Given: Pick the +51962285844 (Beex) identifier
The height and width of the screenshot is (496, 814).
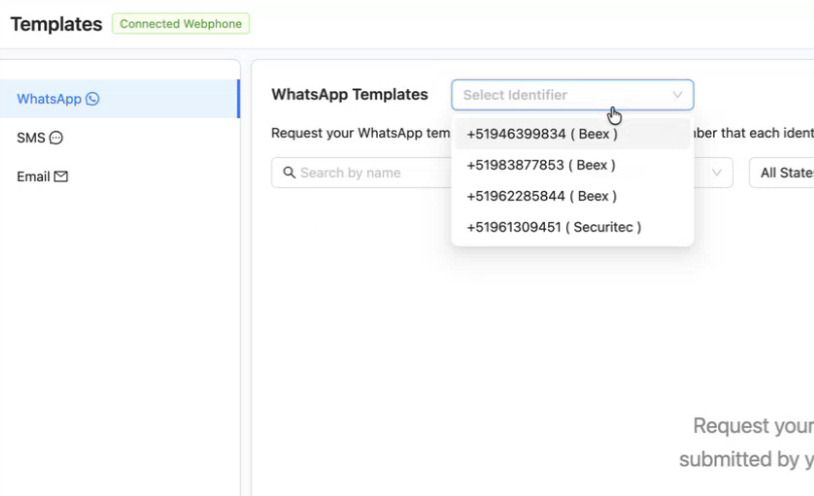Looking at the screenshot, I should pyautogui.click(x=542, y=196).
